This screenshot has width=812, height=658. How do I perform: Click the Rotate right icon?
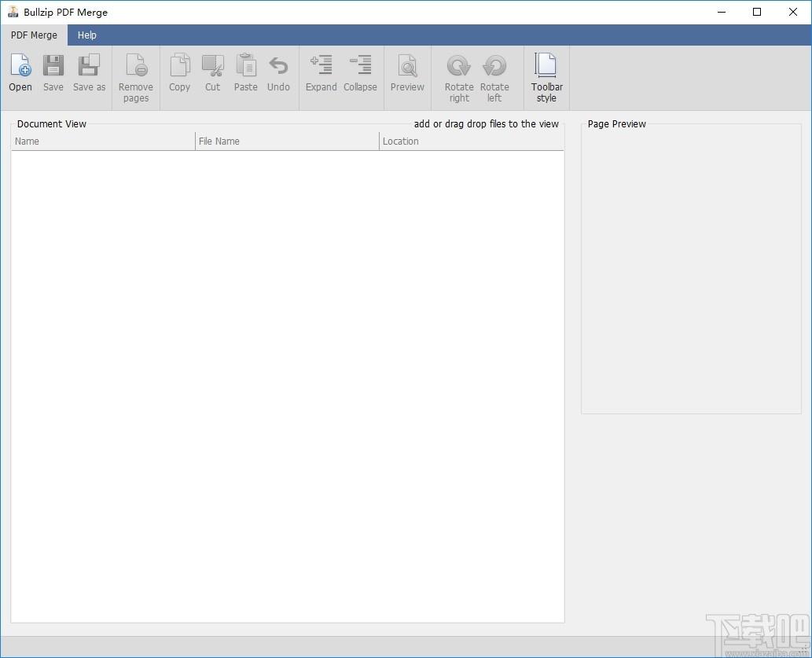[x=459, y=66]
